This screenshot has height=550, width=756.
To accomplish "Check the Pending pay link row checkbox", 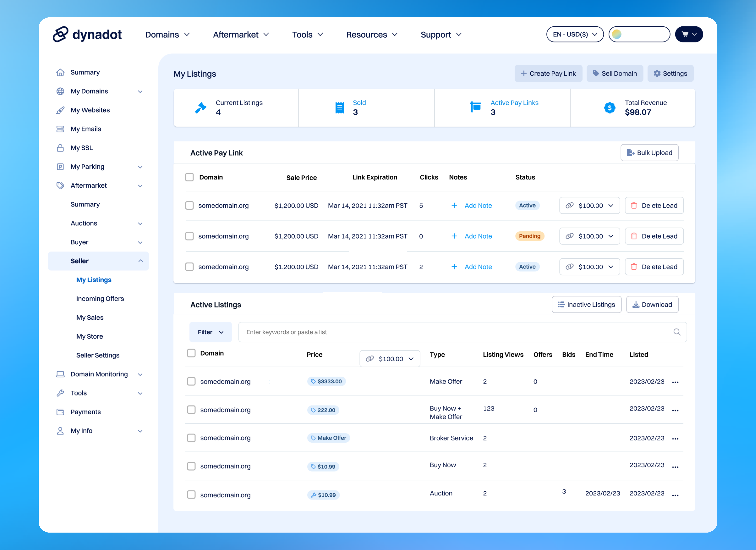I will tap(189, 236).
